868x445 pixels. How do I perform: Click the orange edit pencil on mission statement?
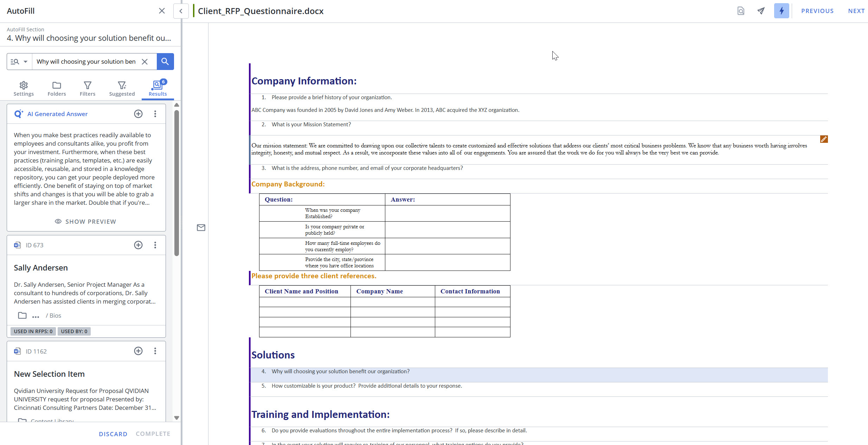[824, 139]
